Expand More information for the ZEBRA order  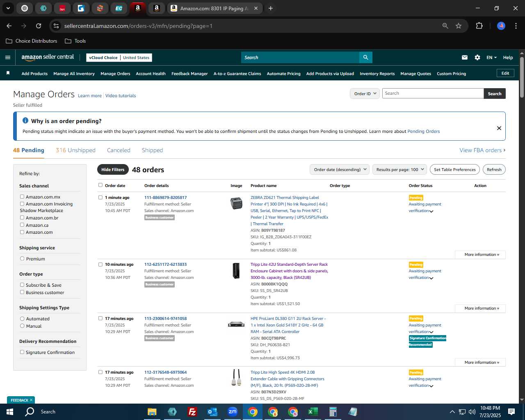pos(480,255)
